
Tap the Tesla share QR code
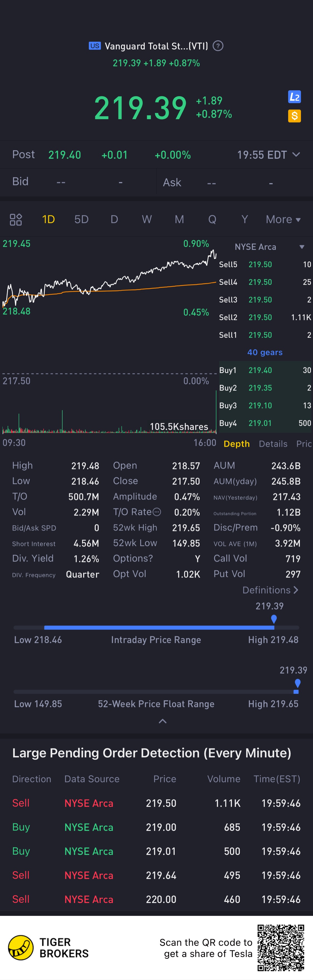point(281,947)
